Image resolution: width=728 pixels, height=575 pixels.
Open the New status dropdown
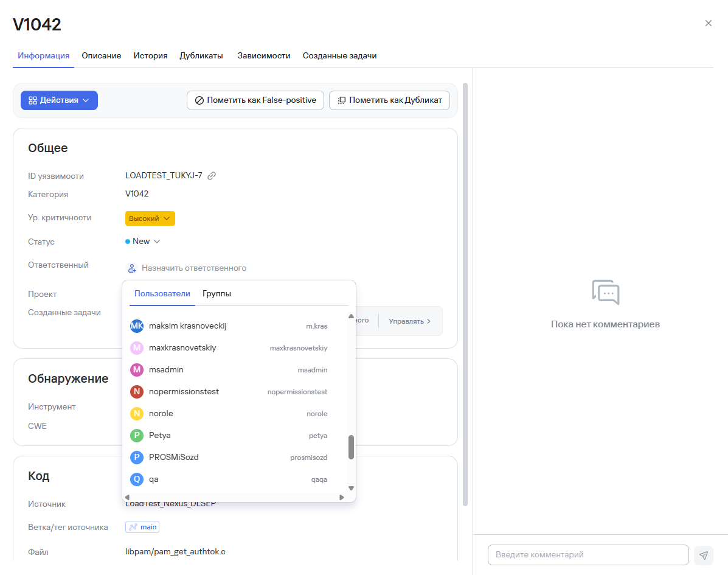pos(142,242)
